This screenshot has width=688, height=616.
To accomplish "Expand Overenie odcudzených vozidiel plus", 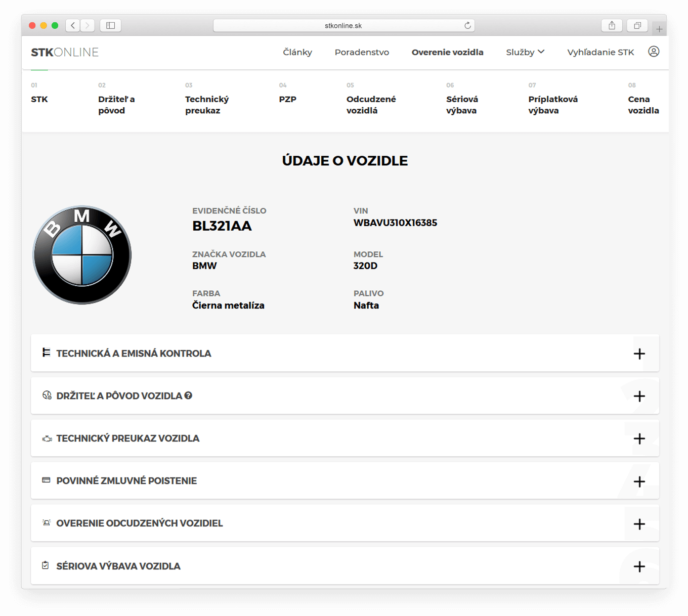I will point(639,523).
